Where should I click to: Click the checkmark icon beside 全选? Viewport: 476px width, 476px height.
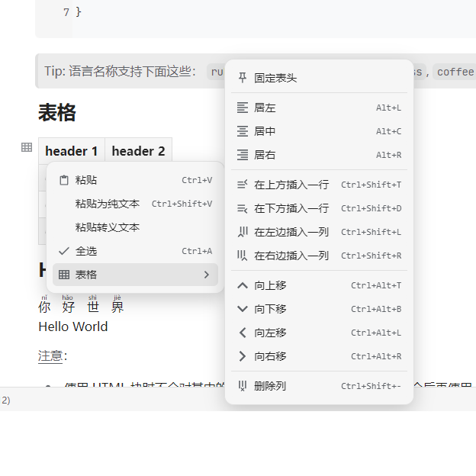[64, 251]
